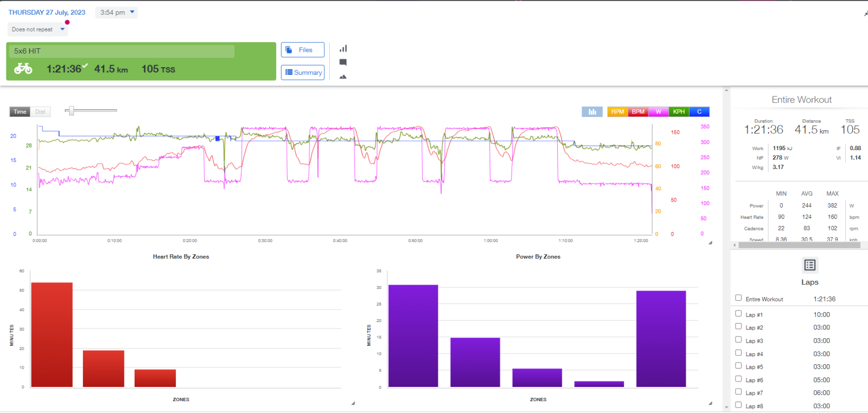Viewport: 868px width, 413px height.
Task: Expand the Does not repeat dropdown
Action: point(37,29)
